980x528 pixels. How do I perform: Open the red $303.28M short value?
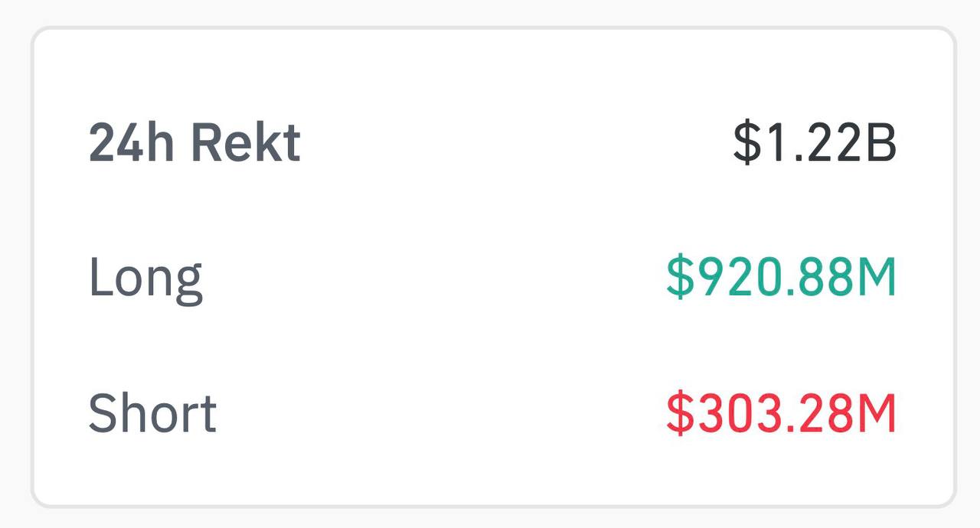pos(780,413)
